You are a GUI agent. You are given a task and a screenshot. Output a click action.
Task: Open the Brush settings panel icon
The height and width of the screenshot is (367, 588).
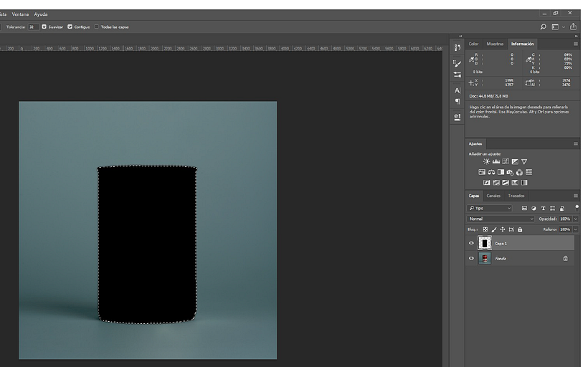tap(457, 63)
